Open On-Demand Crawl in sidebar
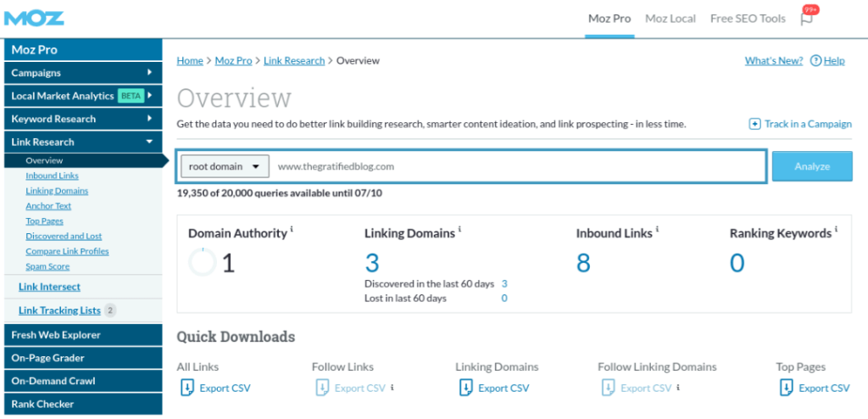Image resolution: width=868 pixels, height=419 pixels. [83, 381]
